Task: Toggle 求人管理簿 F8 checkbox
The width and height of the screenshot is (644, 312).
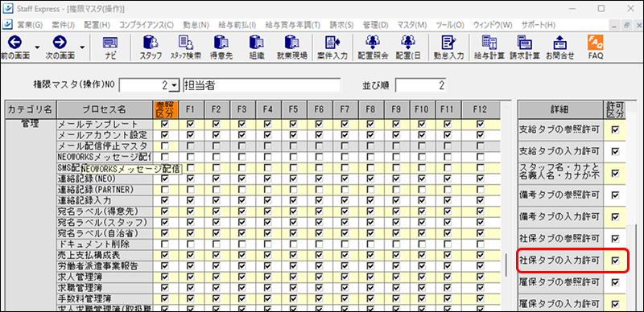Action: pyautogui.click(x=370, y=277)
